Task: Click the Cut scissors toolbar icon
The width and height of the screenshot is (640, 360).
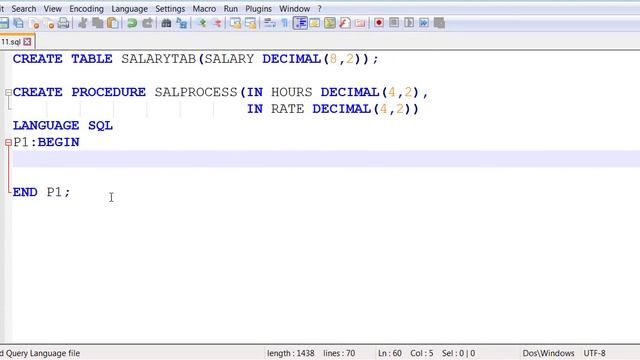Action: click(x=83, y=23)
